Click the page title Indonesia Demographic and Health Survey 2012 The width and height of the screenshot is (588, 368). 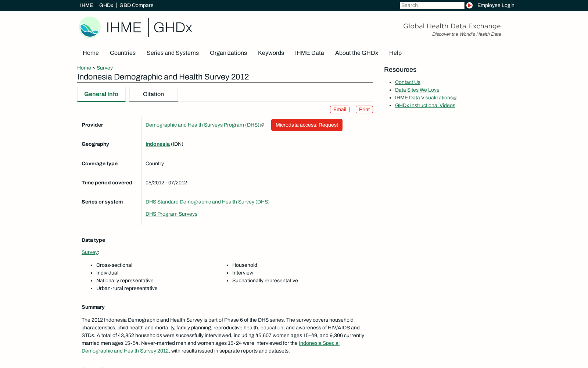pos(163,77)
